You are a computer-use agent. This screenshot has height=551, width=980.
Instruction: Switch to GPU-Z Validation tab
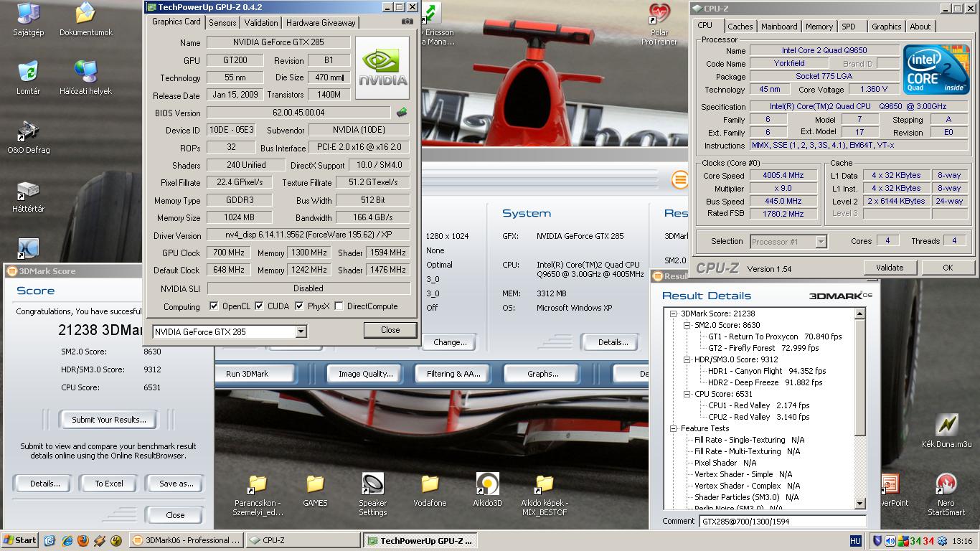click(261, 23)
